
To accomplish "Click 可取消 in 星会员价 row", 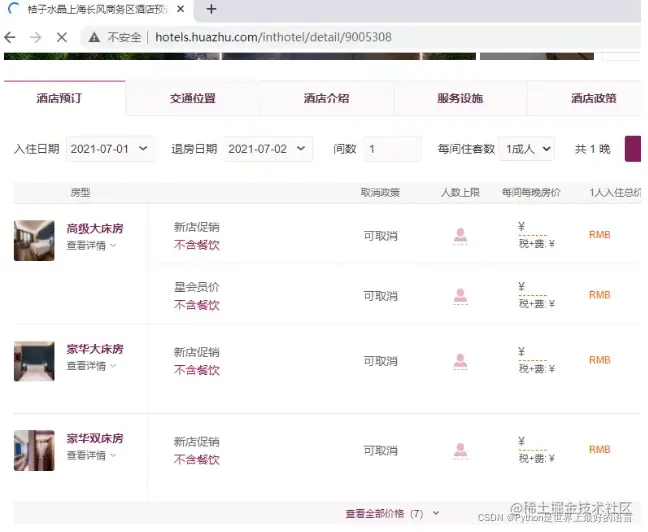I will tap(381, 296).
